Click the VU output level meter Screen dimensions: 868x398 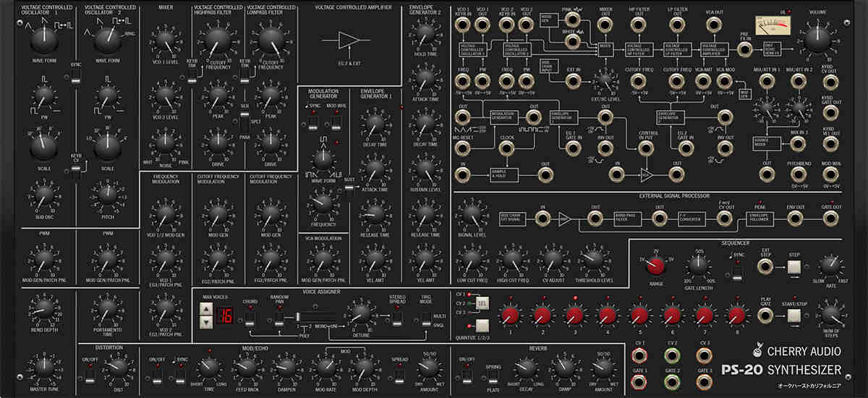tap(774, 25)
